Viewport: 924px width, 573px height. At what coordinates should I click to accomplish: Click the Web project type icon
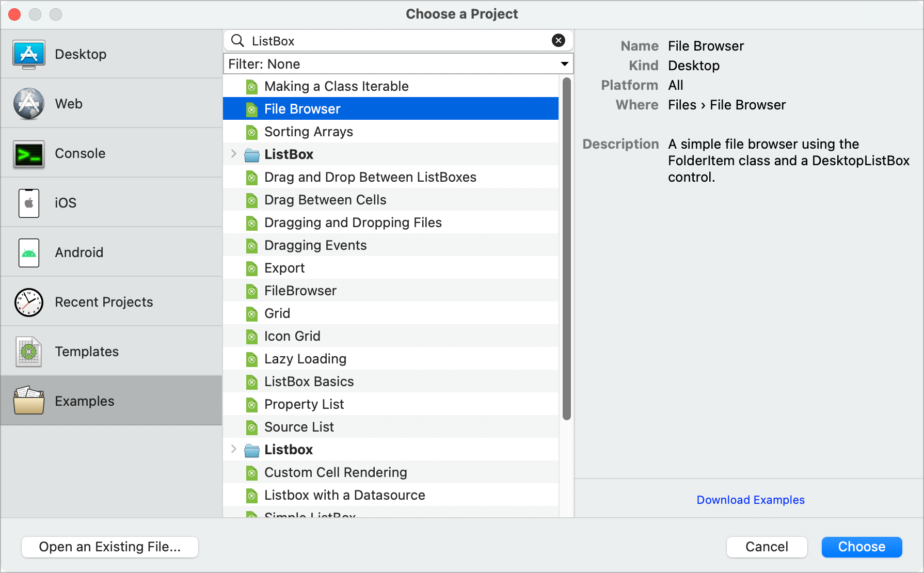click(29, 103)
